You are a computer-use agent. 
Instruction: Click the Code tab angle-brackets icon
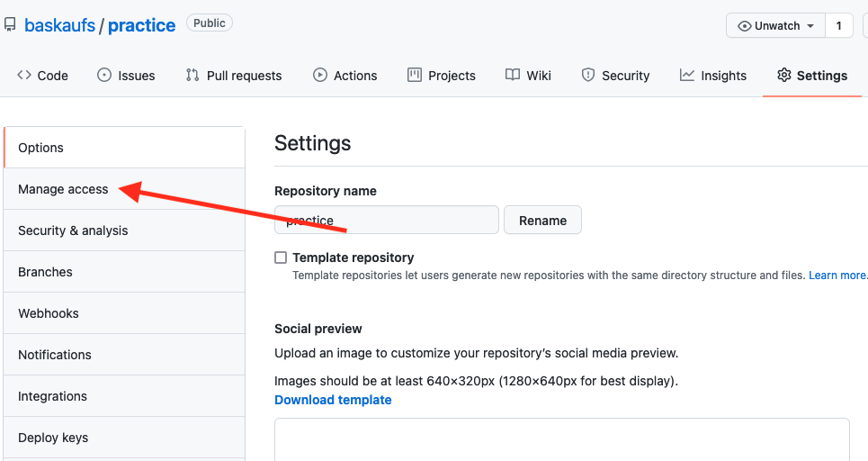[23, 75]
